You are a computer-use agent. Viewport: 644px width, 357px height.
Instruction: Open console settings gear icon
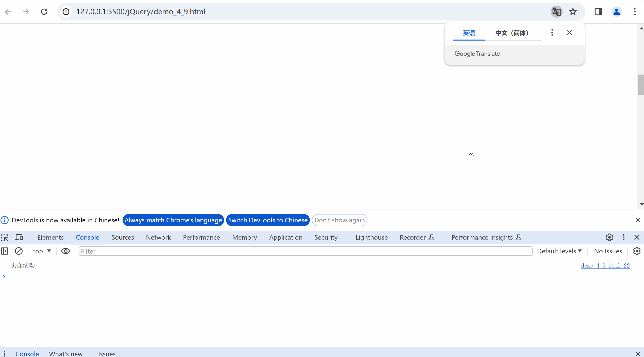tap(637, 251)
